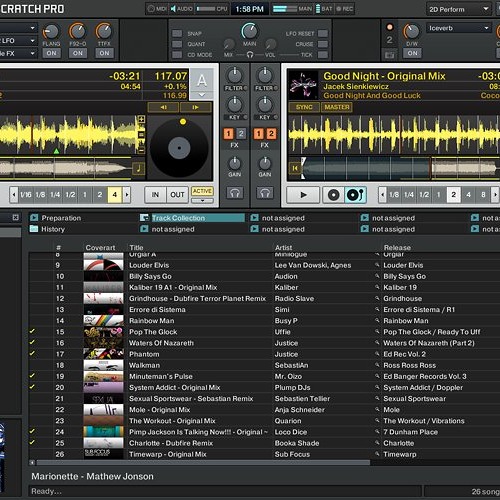The image size is (500, 500).
Task: Toggle the TICK checkbox
Action: (x=322, y=55)
